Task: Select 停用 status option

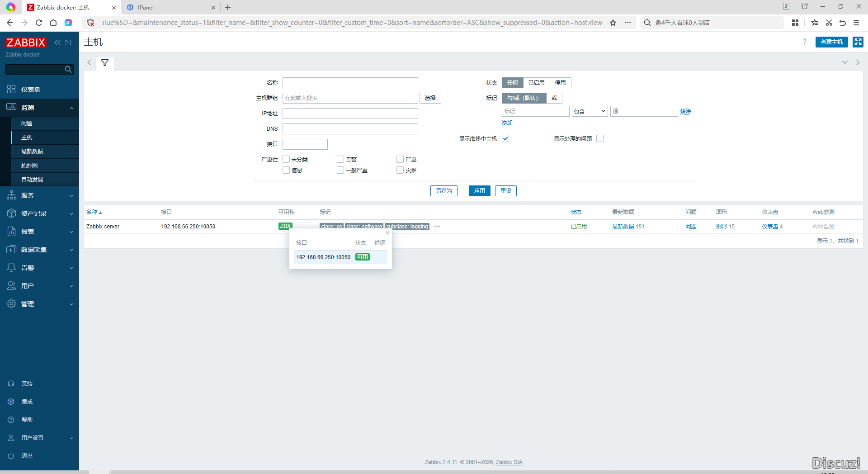Action: 561,83
